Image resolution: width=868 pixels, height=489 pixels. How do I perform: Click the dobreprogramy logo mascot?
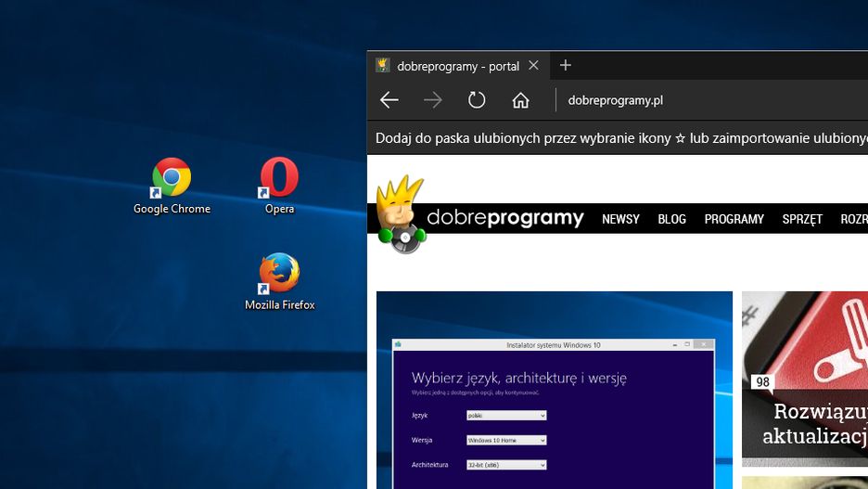click(402, 215)
